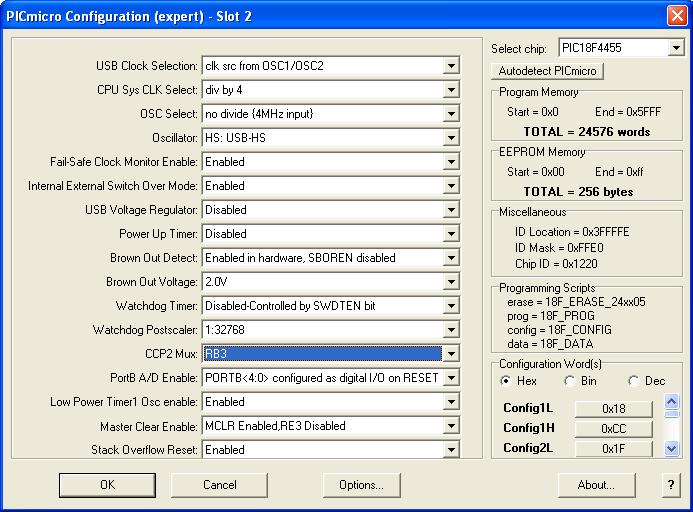This screenshot has width=693, height=512.
Task: Click configuration words scroll down arrow
Action: click(671, 449)
